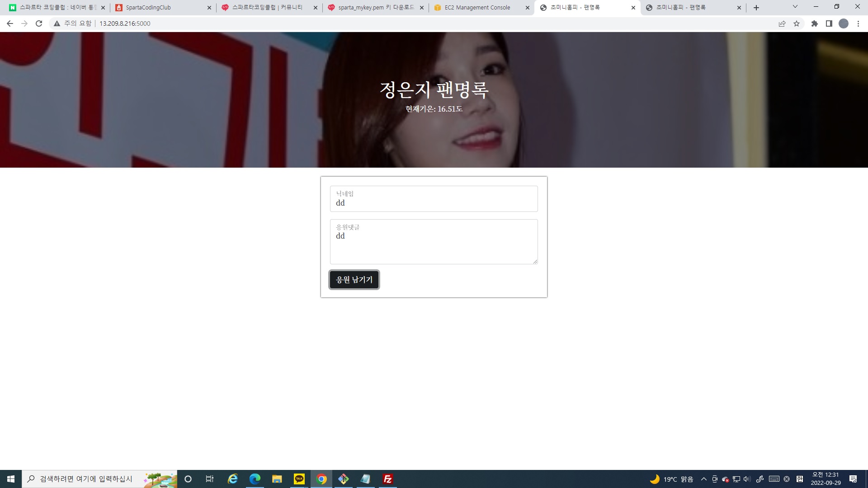This screenshot has height=488, width=868.
Task: Switch to the EC2 Management Console tab
Action: coord(481,8)
